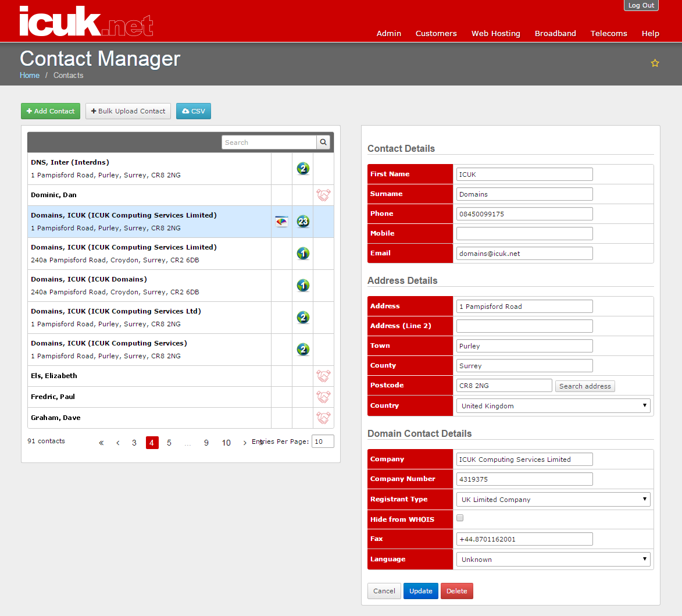Viewport: 682px width, 616px height.
Task: Click the contact Search field
Action: tap(269, 143)
